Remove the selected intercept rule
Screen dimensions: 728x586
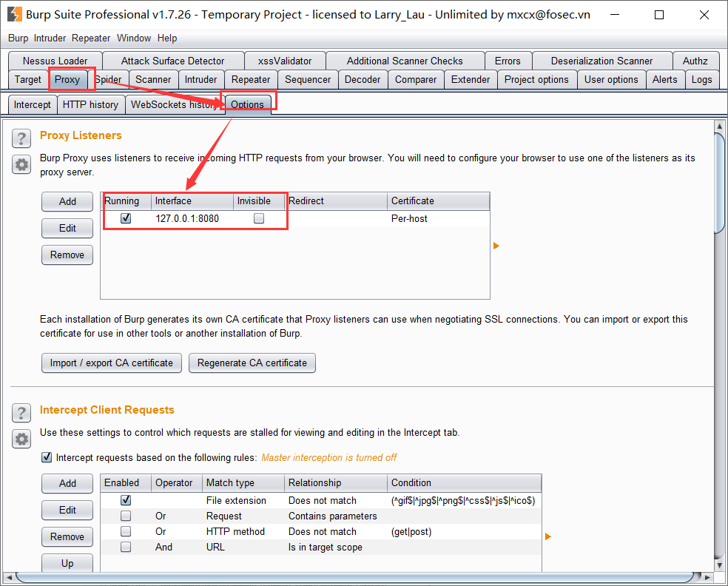click(67, 536)
